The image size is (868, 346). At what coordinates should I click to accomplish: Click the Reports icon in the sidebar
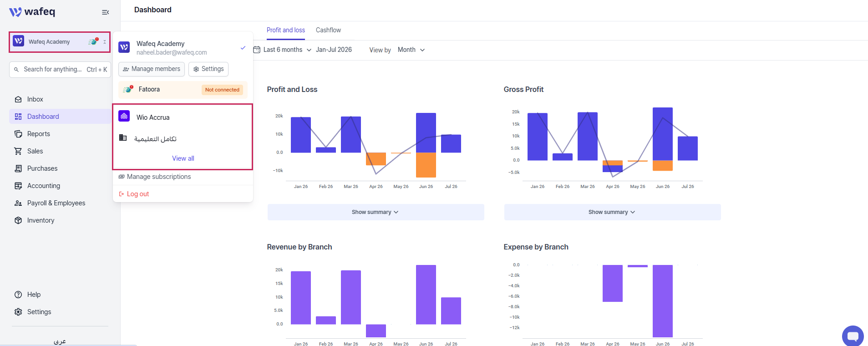tap(18, 134)
